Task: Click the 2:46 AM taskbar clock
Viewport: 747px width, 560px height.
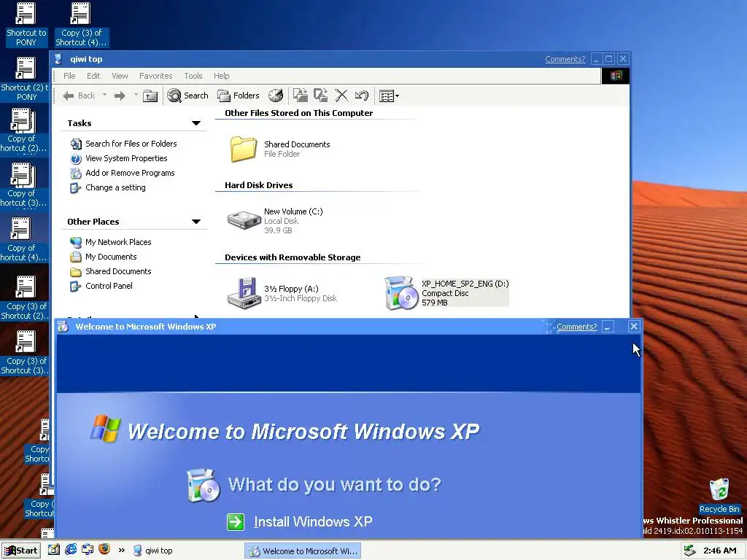Action: tap(719, 551)
